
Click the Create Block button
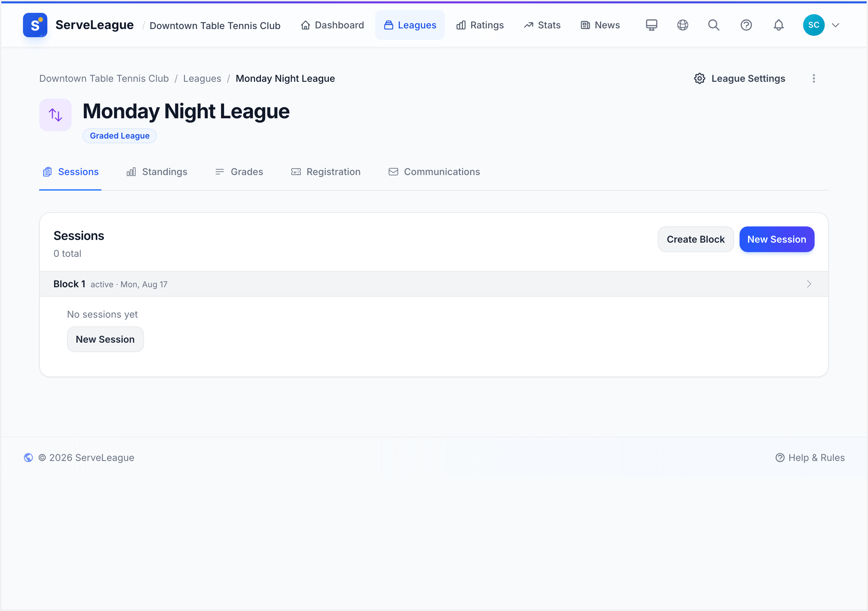696,239
